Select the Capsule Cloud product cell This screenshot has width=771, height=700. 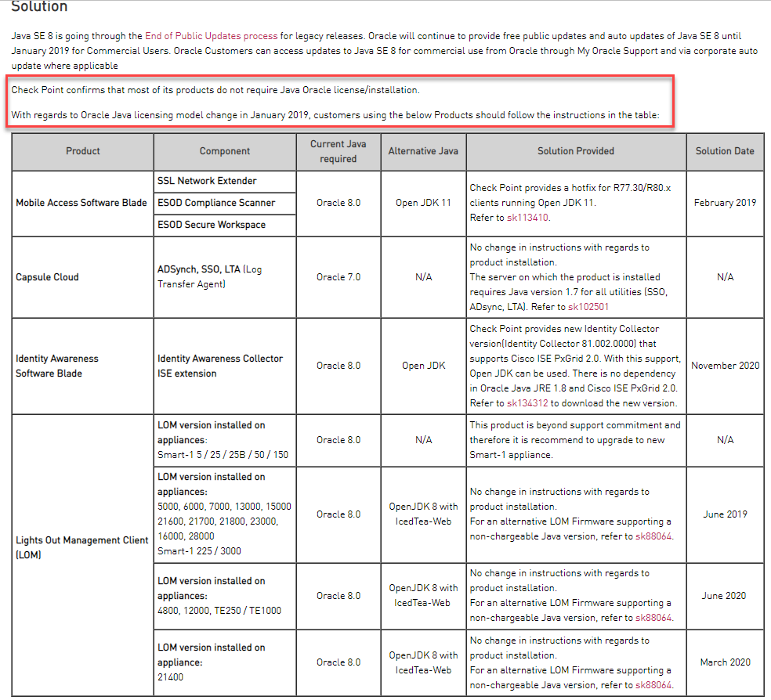point(47,277)
